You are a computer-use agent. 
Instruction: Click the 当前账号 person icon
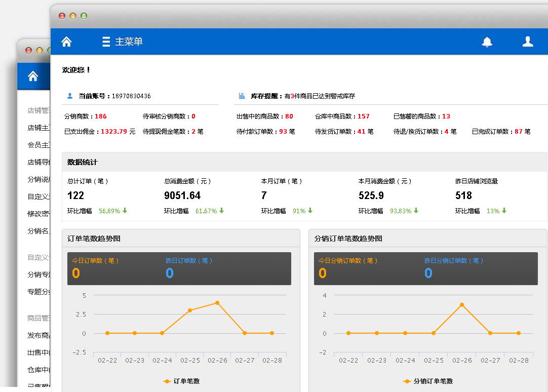click(70, 96)
